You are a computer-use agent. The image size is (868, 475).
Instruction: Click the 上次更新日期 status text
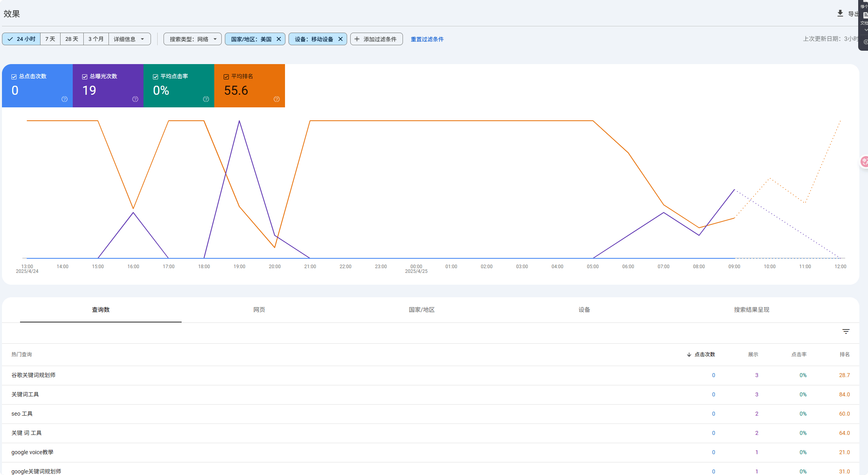(831, 39)
